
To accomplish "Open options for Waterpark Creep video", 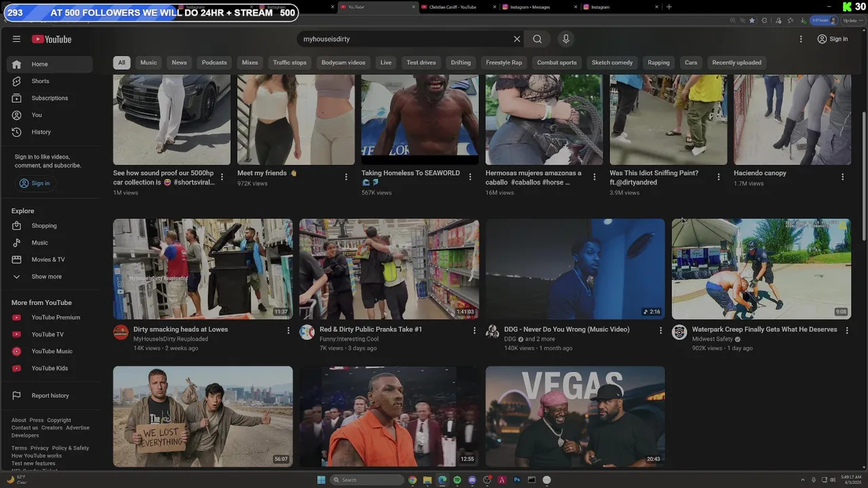I will 847,330.
